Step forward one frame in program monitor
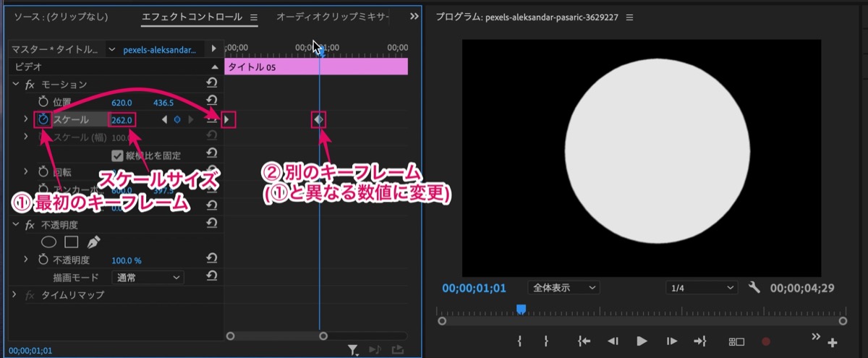Image resolution: width=868 pixels, height=358 pixels. coord(672,341)
